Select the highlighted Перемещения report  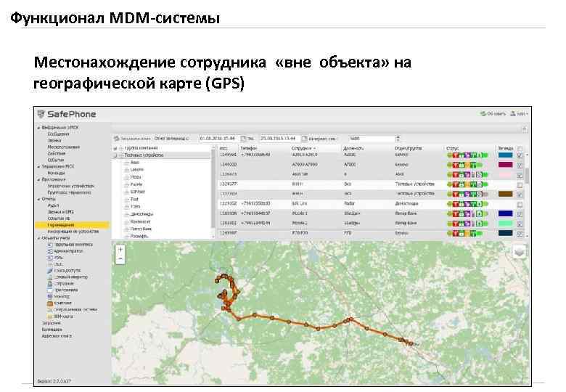coord(72,225)
